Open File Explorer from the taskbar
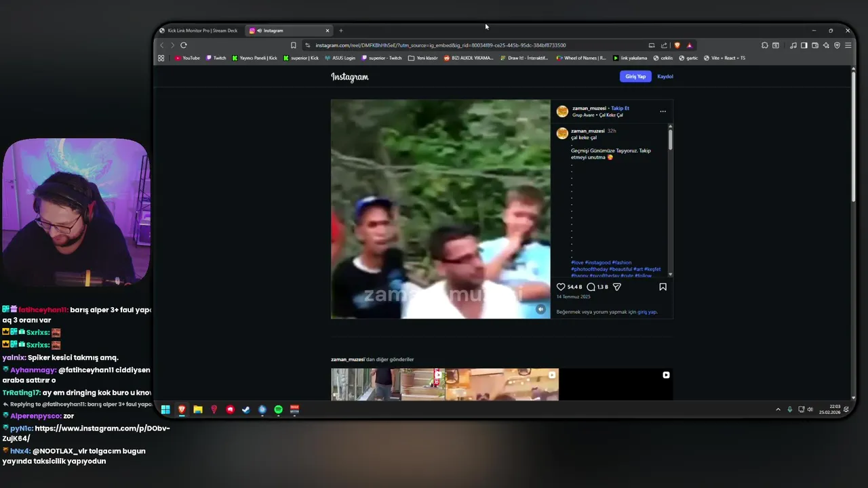This screenshot has width=868, height=488. point(198,409)
